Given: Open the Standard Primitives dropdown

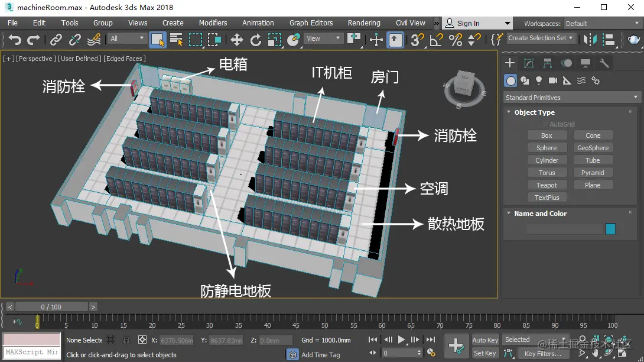Looking at the screenshot, I should (571, 97).
